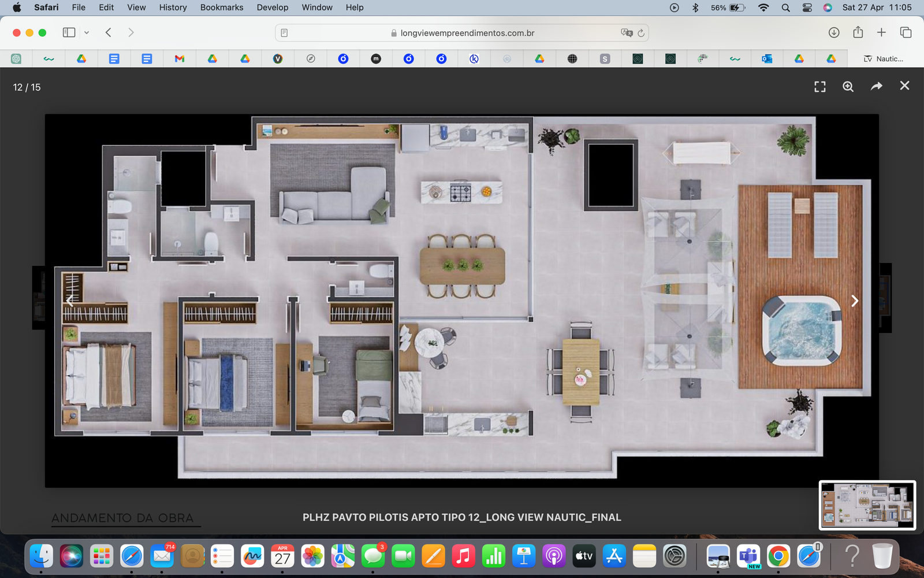
Task: Close the image lightbox viewer
Action: 904,86
